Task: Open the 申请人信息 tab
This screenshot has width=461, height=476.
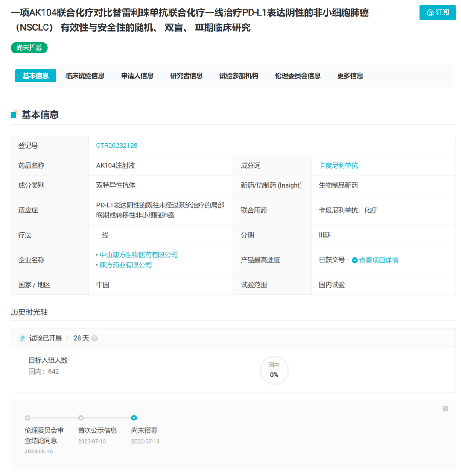Action: tap(137, 76)
